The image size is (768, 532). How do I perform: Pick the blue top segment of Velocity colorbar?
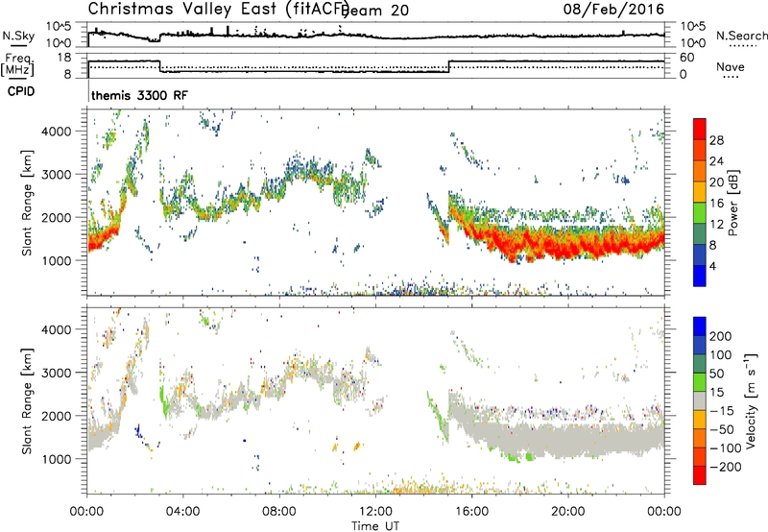(700, 326)
